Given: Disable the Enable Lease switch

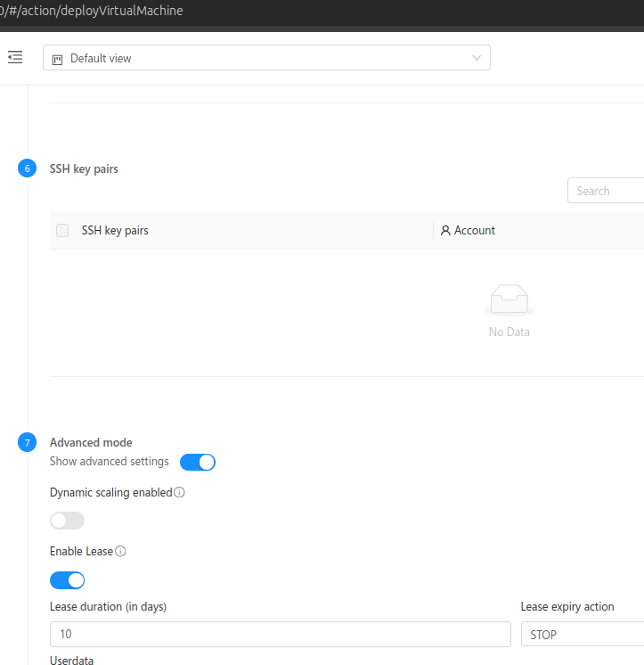Looking at the screenshot, I should coord(67,580).
